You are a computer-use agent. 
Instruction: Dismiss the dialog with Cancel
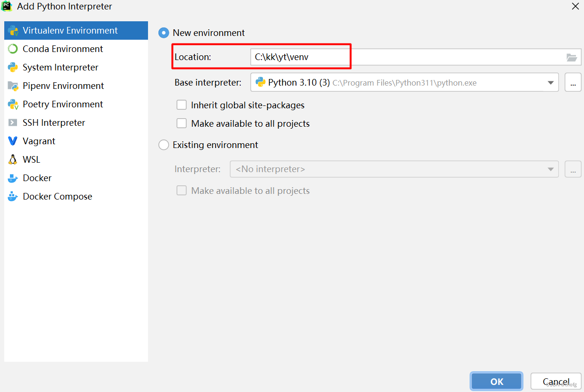tap(556, 382)
